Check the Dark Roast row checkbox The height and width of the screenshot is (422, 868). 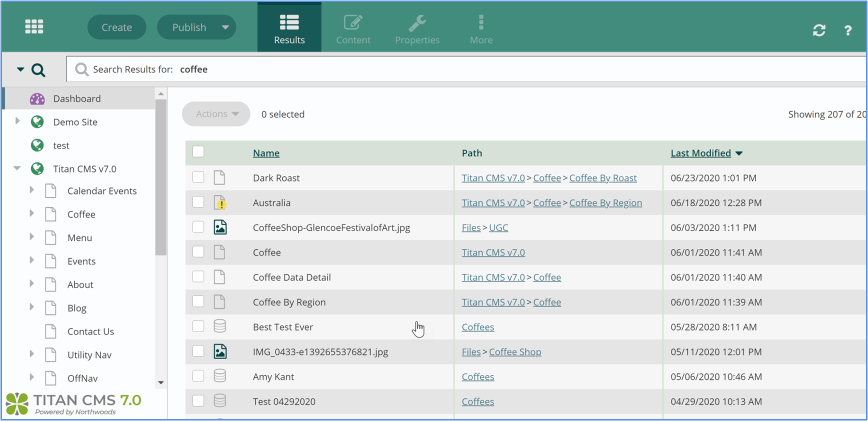click(x=198, y=177)
